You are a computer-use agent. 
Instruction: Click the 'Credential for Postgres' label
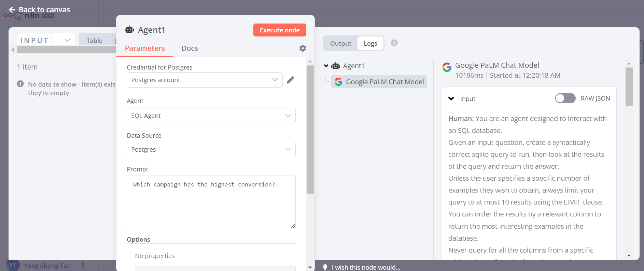[159, 67]
